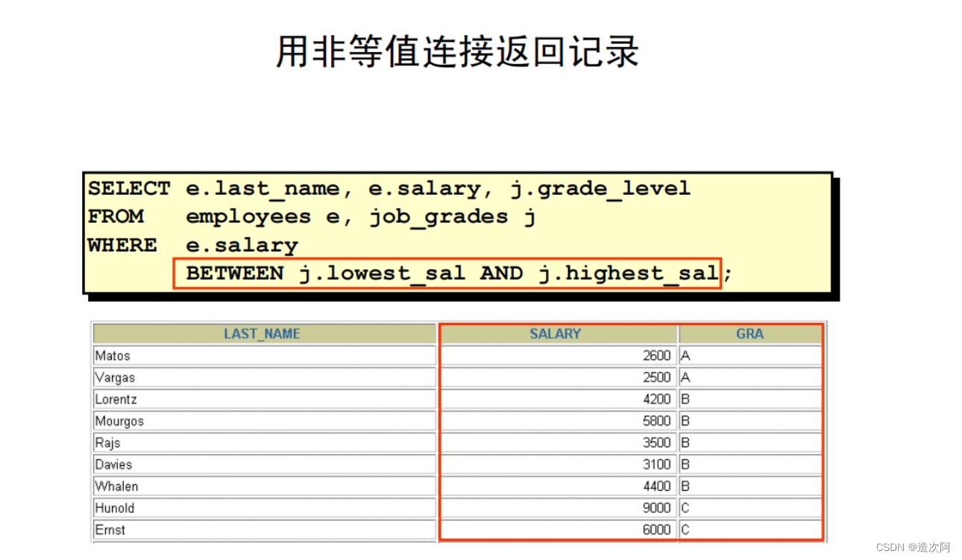The width and height of the screenshot is (962, 560).
Task: Click the FROM employees e, job_grades j line
Action: point(312,218)
